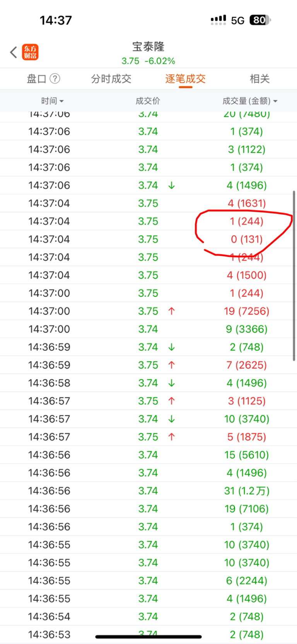Tap the time cell of the 15 (5610) row
This screenshot has width=297, height=644.
[49, 455]
